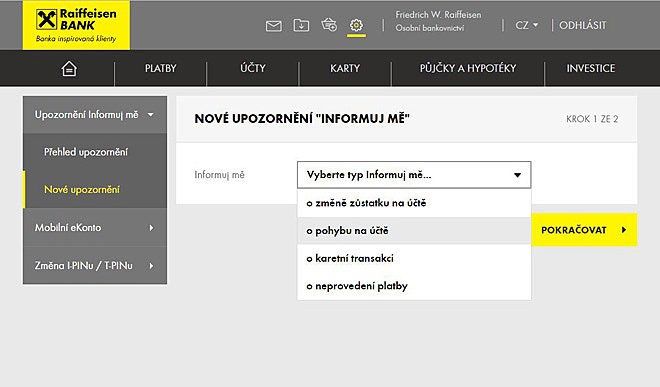Viewport: 660px width, 387px height.
Task: Click the user name Friedrich W. Raiffeisen
Action: [438, 15]
